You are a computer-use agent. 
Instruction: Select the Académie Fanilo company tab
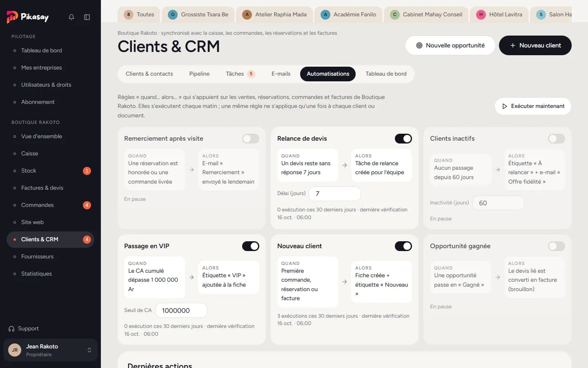coord(349,15)
